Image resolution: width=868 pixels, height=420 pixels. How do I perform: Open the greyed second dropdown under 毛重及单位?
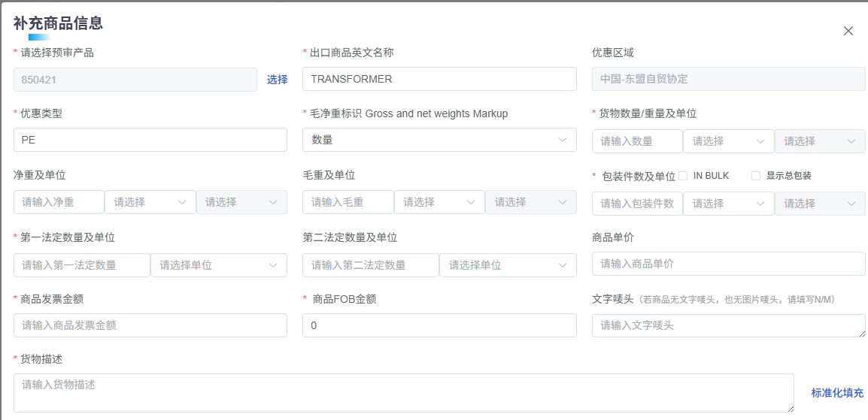pos(531,201)
